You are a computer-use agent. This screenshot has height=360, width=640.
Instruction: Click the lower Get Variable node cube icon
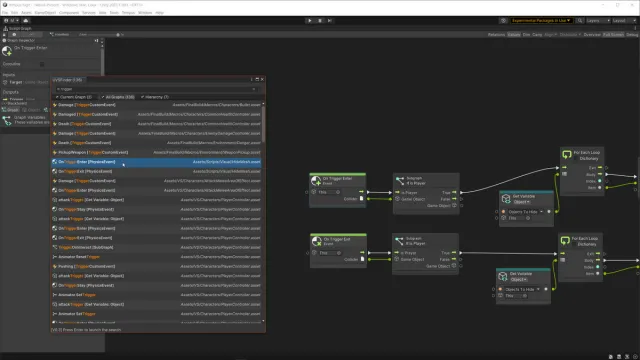[x=503, y=276]
